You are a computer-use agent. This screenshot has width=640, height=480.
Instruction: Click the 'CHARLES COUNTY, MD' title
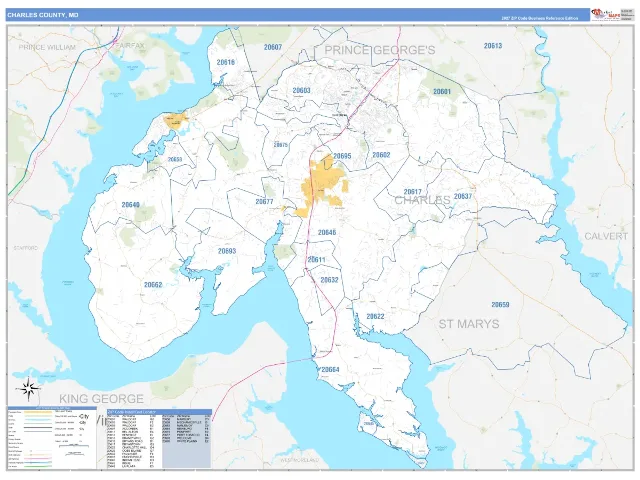[42, 15]
